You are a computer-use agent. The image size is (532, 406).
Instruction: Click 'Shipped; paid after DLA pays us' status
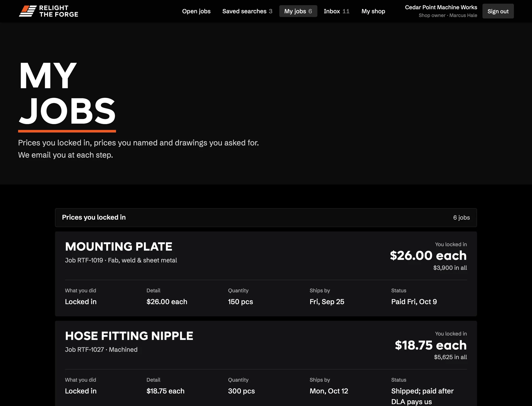pos(422,396)
